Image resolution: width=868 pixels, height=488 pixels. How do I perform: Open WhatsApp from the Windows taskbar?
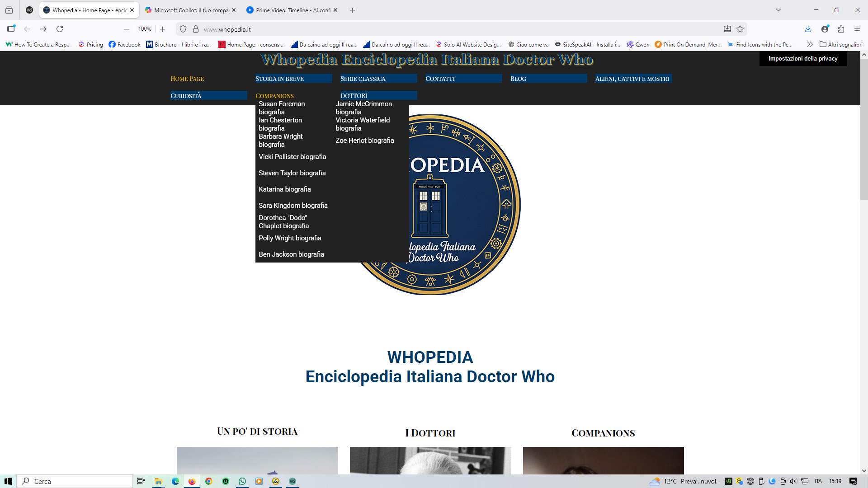[242, 481]
